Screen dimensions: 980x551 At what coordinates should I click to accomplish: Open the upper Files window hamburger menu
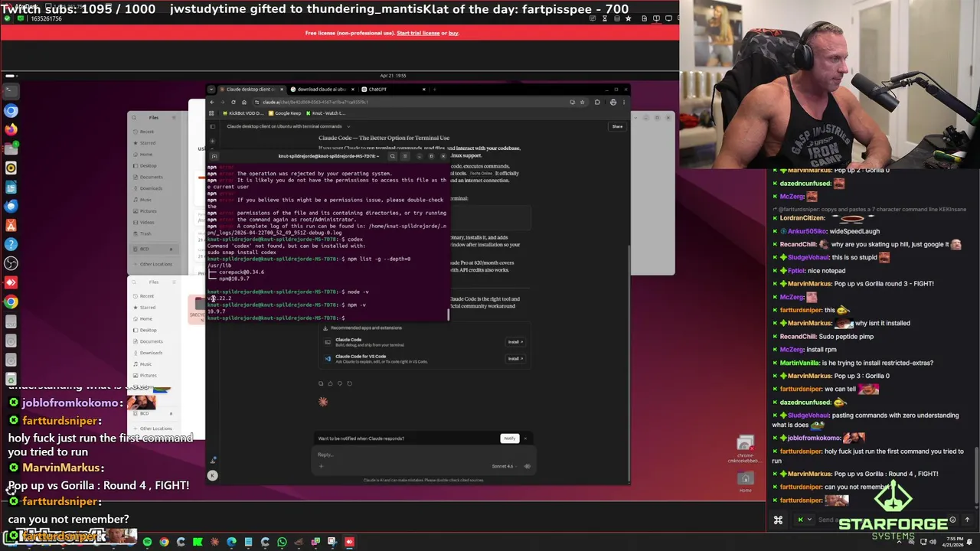[174, 118]
